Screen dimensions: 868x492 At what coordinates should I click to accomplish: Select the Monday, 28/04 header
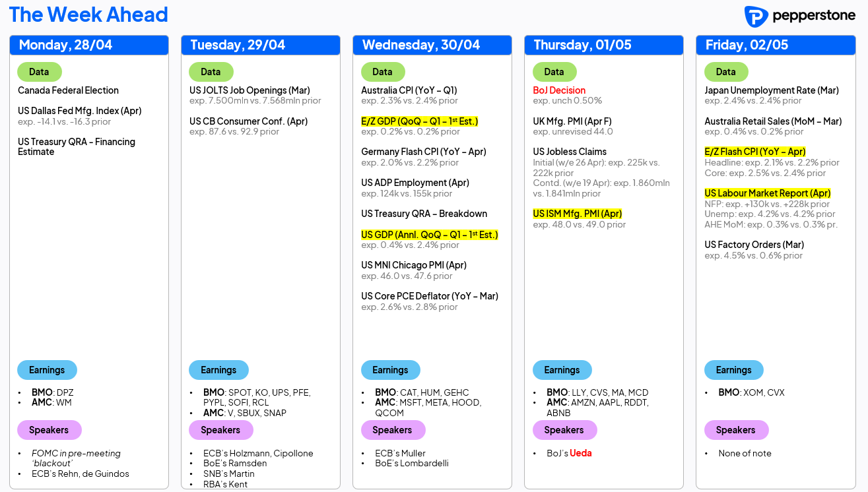click(65, 45)
